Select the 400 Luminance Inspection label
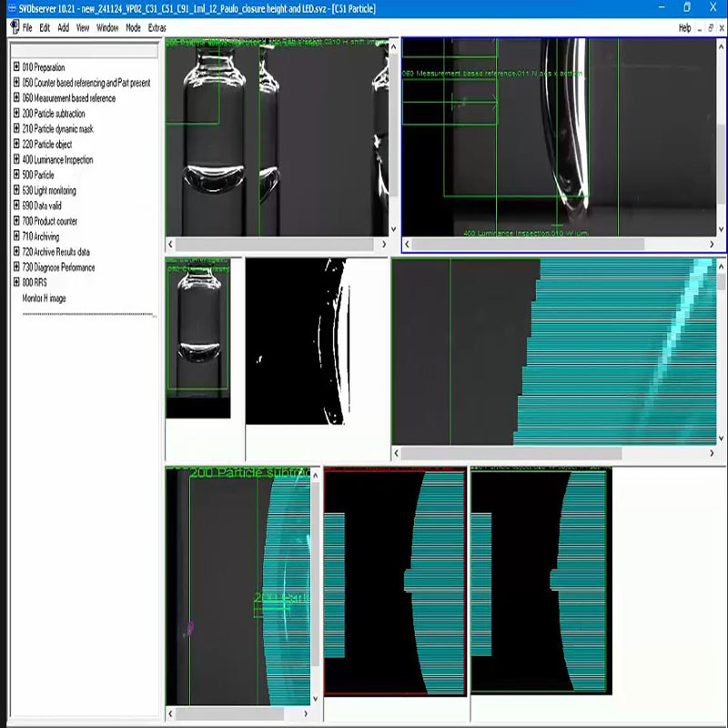 [56, 160]
